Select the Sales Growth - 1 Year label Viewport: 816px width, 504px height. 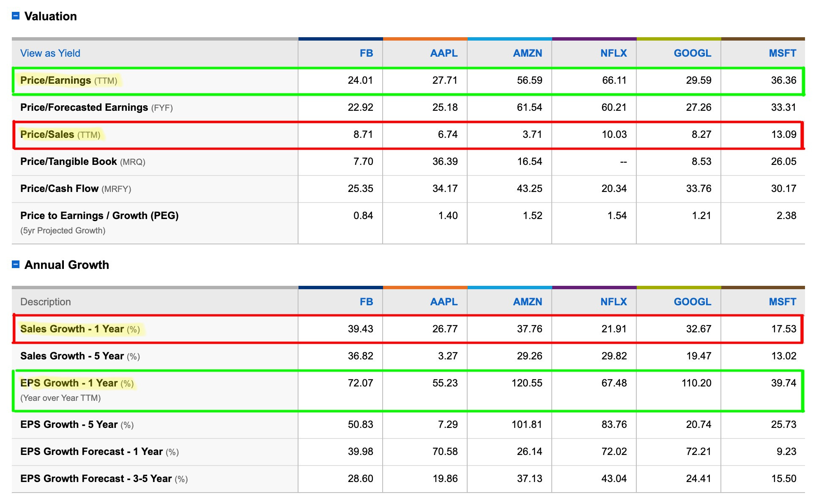tap(80, 329)
